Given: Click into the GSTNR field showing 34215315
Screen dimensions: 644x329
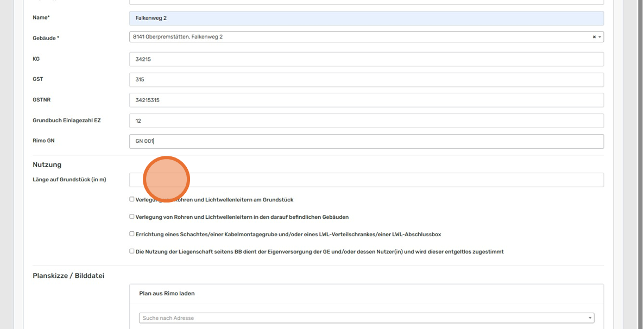Looking at the screenshot, I should point(366,100).
